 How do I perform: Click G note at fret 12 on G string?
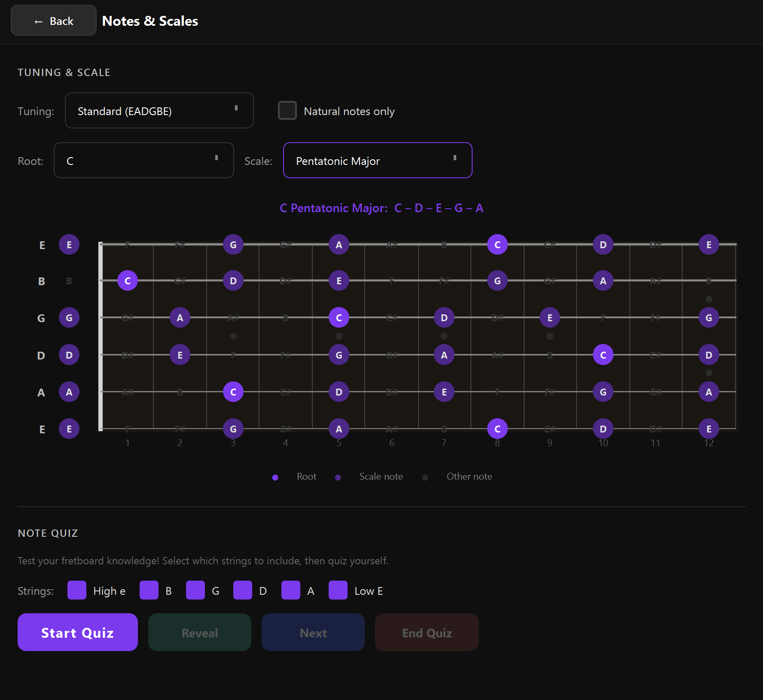pyautogui.click(x=708, y=318)
